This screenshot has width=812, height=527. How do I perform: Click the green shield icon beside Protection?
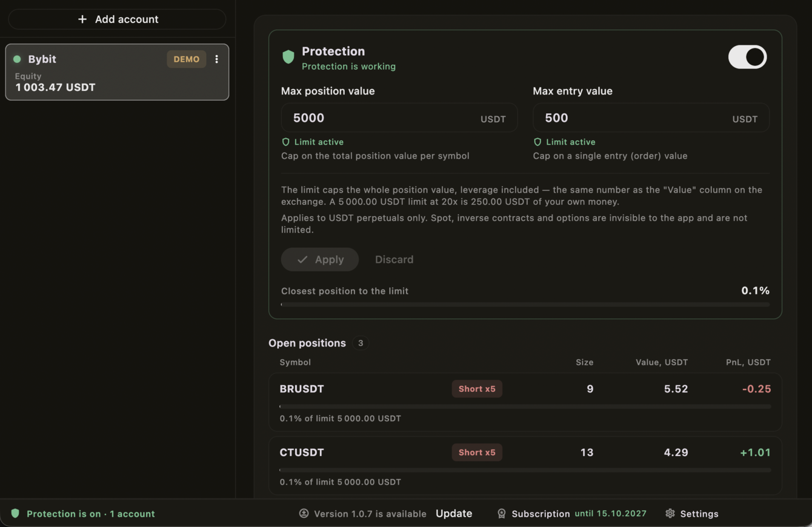[x=288, y=57]
